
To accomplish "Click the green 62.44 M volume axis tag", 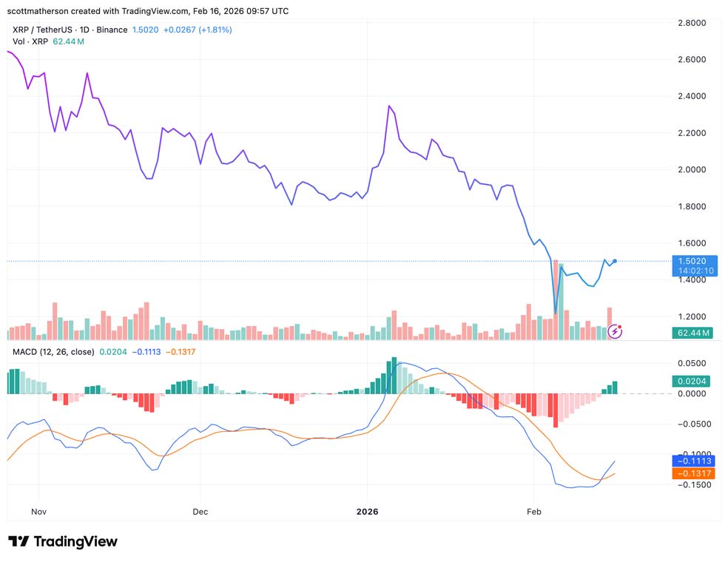I will tap(693, 333).
